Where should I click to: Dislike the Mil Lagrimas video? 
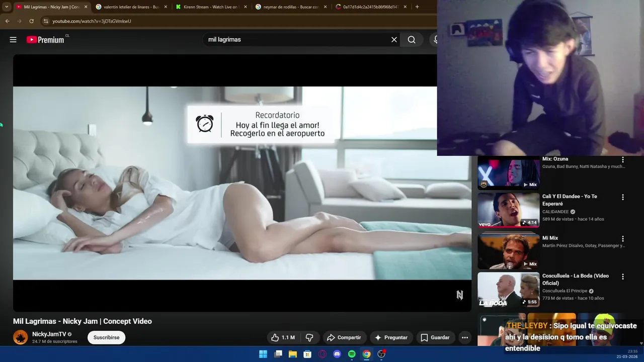coord(309,337)
